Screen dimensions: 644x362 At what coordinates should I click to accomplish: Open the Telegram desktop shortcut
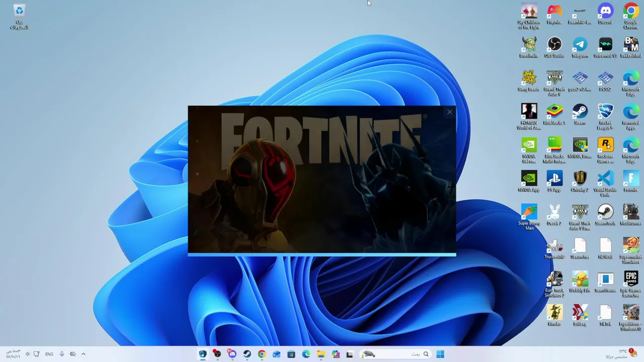tap(580, 47)
